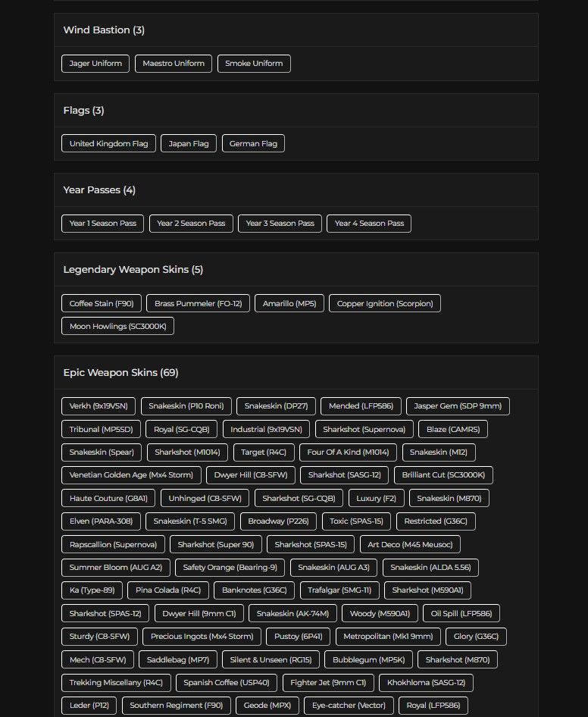The height and width of the screenshot is (717, 588).
Task: Select Brass Pummeler (FO-12) legendary skin
Action: tap(198, 304)
